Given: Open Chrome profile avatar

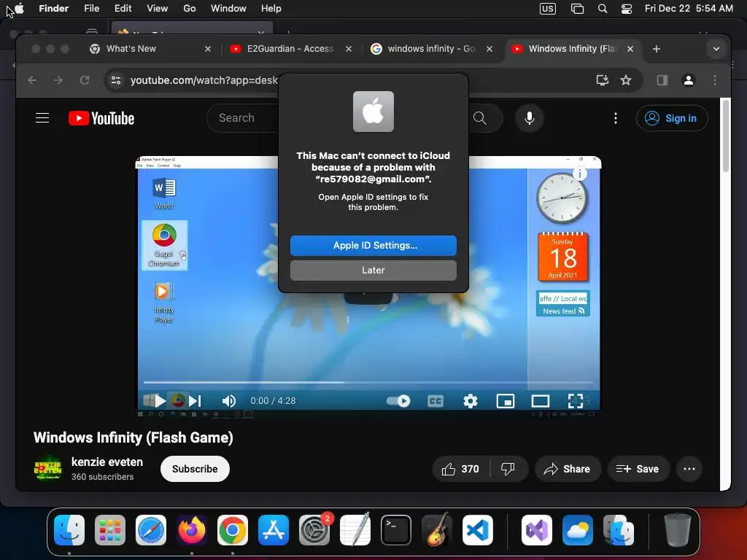Looking at the screenshot, I should click(x=689, y=80).
